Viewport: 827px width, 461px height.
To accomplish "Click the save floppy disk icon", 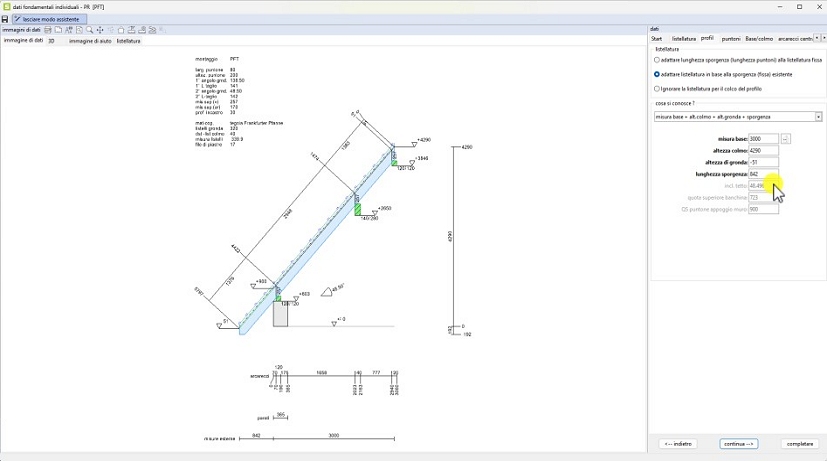I will pyautogui.click(x=5, y=19).
